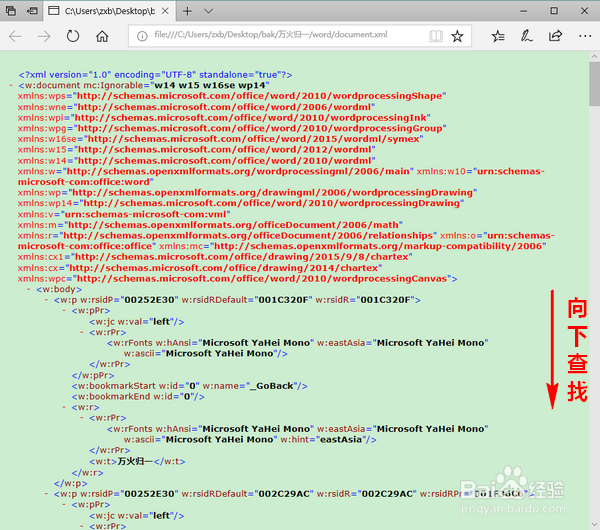Collapse the w:r node
The height and width of the screenshot is (530, 600).
point(65,407)
